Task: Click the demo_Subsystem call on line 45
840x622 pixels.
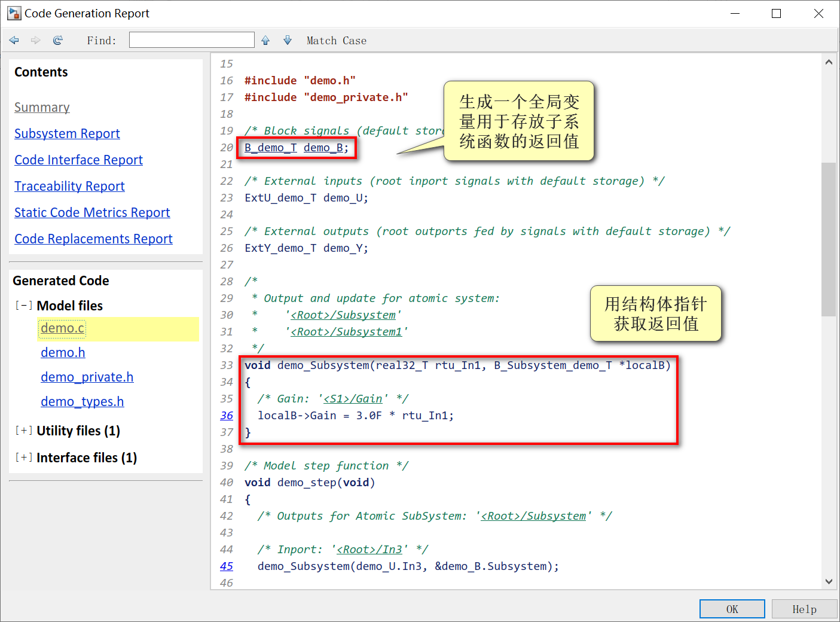Action: (x=408, y=566)
